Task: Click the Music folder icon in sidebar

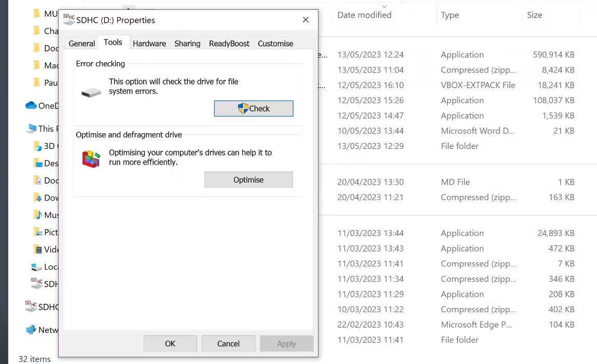Action: [37, 215]
